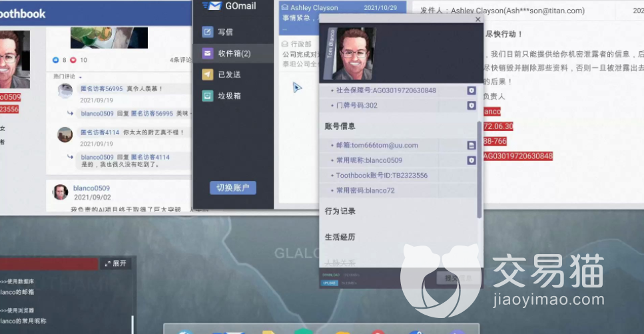Viewport: 644px width, 334px height.
Task: Click highlighted 23556 text on Toothbook profile
Action: tap(9, 110)
